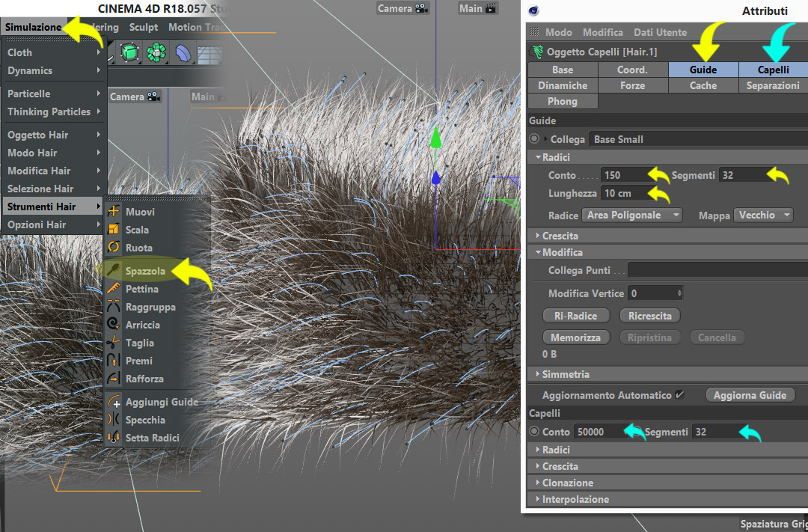
Task: Click the Collega Punti field
Action: (717, 270)
